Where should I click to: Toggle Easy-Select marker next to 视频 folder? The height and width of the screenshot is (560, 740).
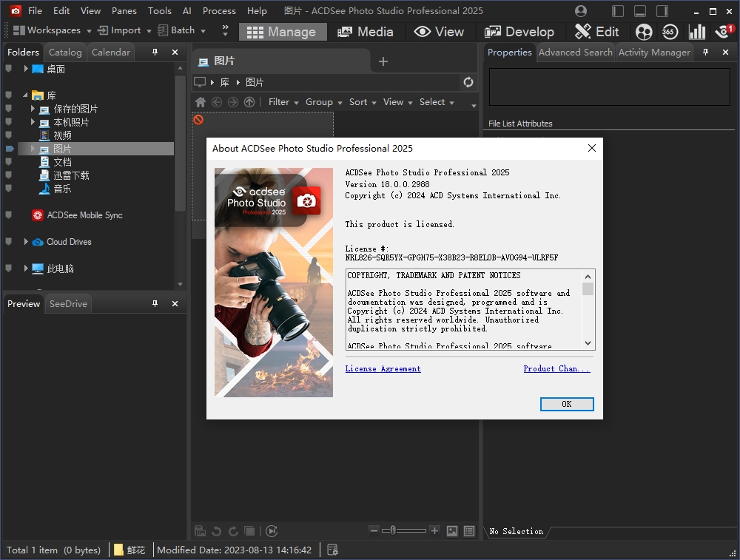tap(9, 135)
